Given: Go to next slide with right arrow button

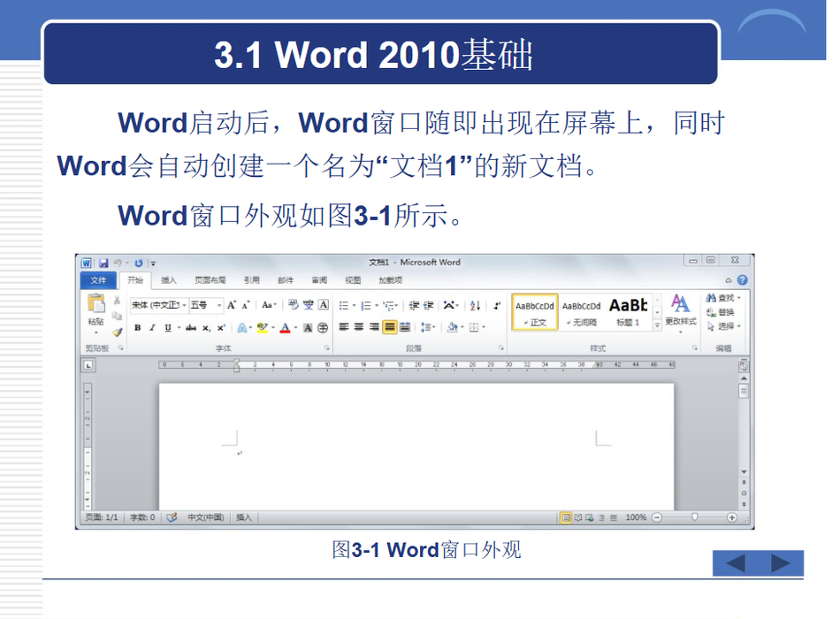Looking at the screenshot, I should (x=781, y=563).
